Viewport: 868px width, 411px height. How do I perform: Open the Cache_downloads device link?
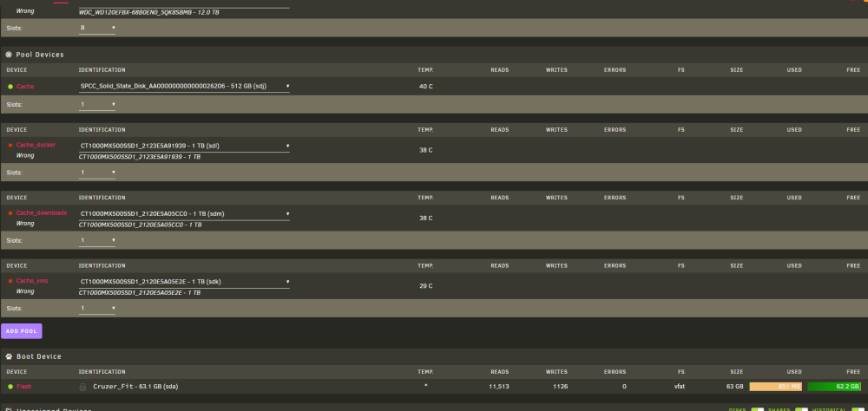click(x=41, y=213)
